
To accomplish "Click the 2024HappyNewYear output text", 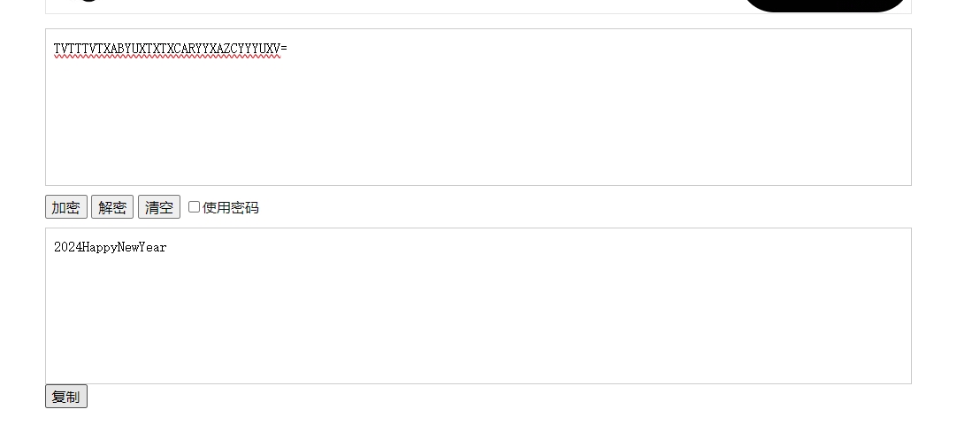I will (110, 247).
